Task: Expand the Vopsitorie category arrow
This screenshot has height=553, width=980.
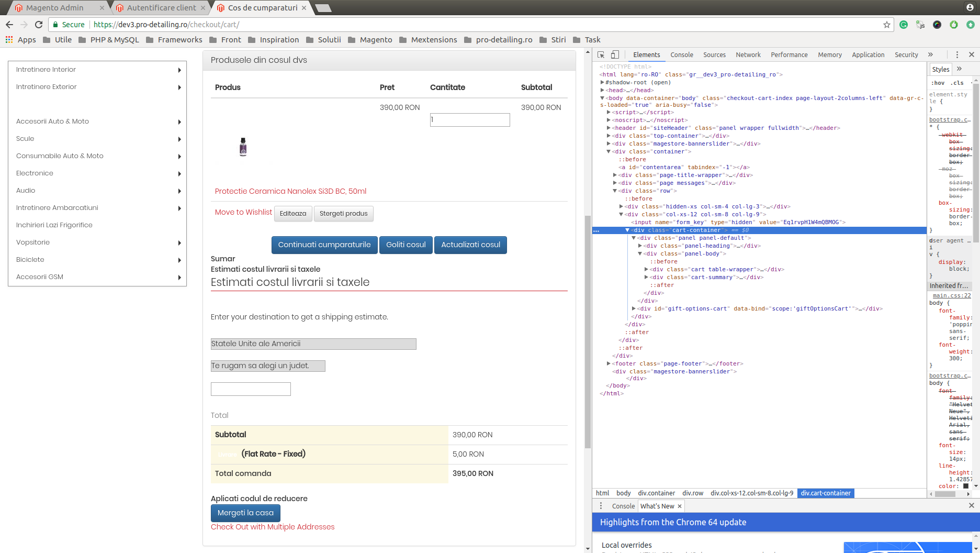Action: pos(179,243)
